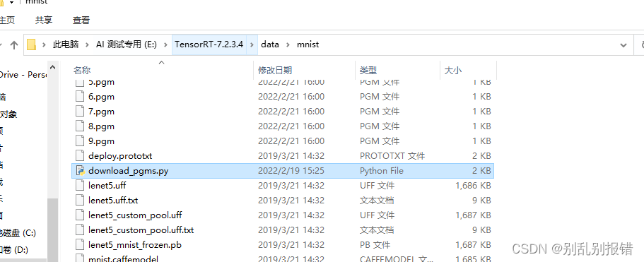The width and height of the screenshot is (644, 262).
Task: Click Python icon of download_pgms.py
Action: (80, 171)
